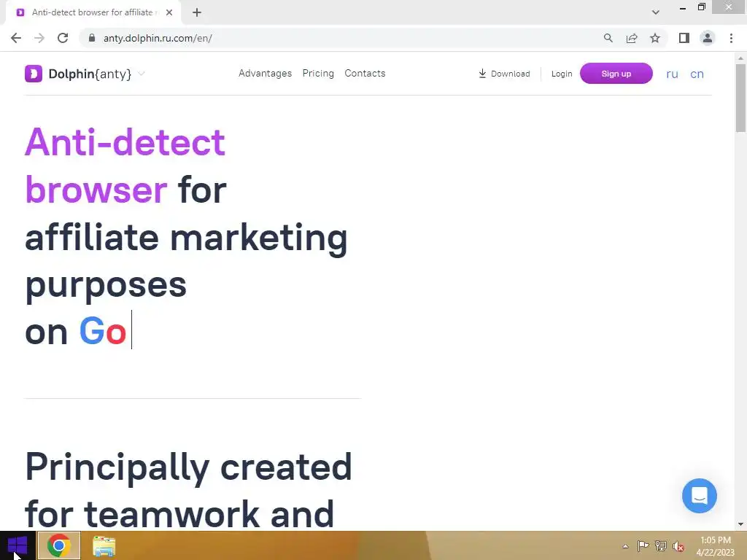Open the Chrome three-dot menu
This screenshot has width=747, height=560.
(731, 38)
